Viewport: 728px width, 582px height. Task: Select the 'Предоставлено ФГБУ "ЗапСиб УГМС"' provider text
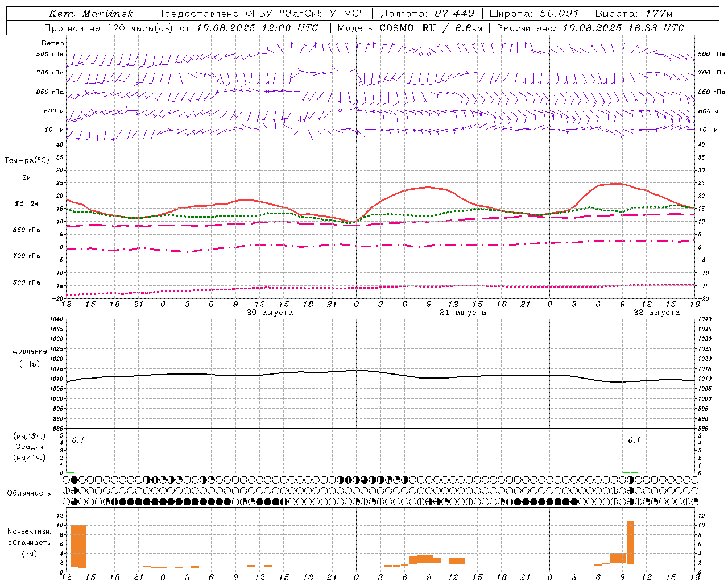(x=260, y=14)
